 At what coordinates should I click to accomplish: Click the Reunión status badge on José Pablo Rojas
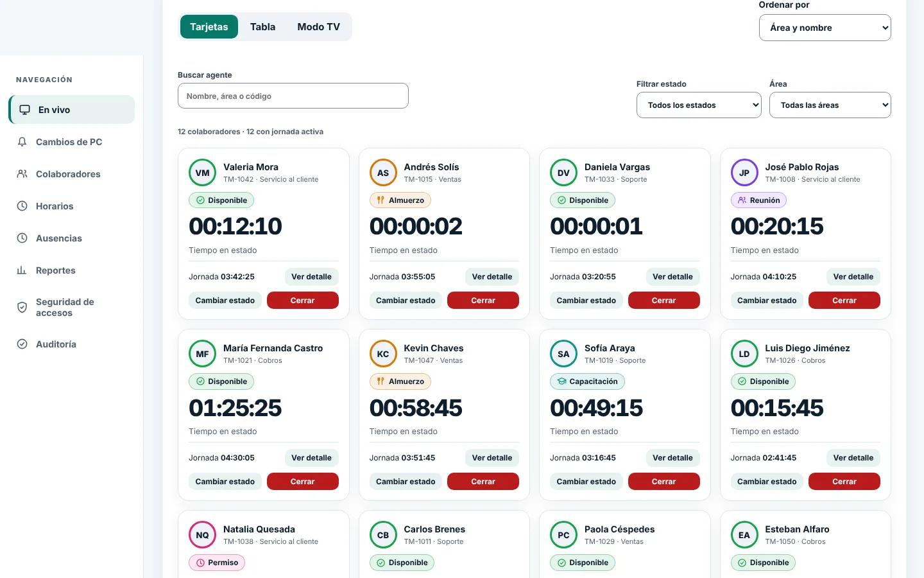[758, 200]
